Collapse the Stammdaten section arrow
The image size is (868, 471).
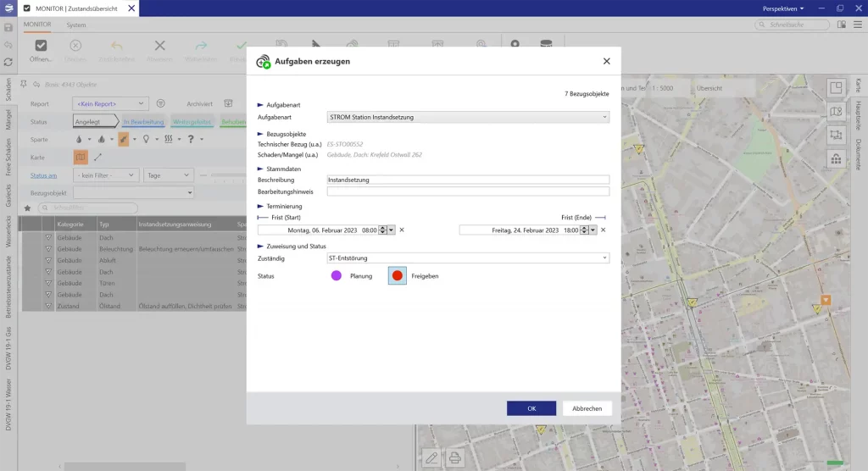[x=260, y=169]
